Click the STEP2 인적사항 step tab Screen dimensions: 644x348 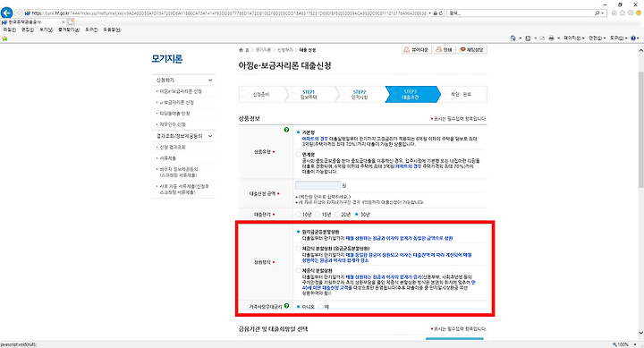click(x=360, y=95)
